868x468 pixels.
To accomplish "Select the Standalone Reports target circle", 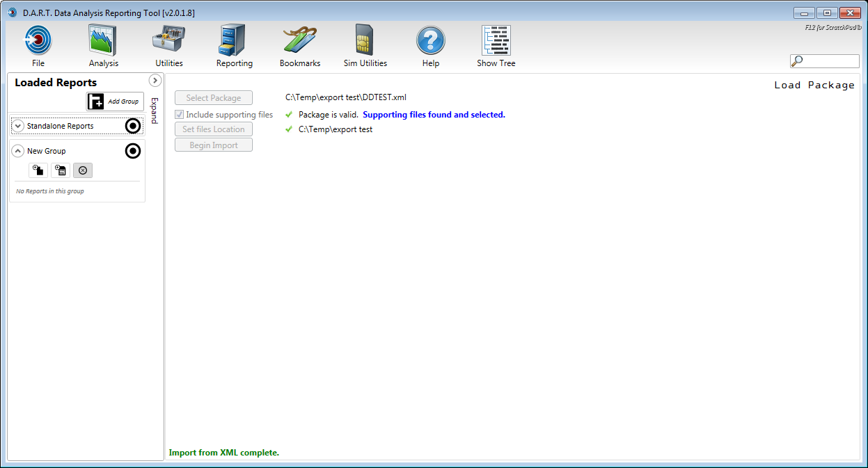I will (133, 126).
